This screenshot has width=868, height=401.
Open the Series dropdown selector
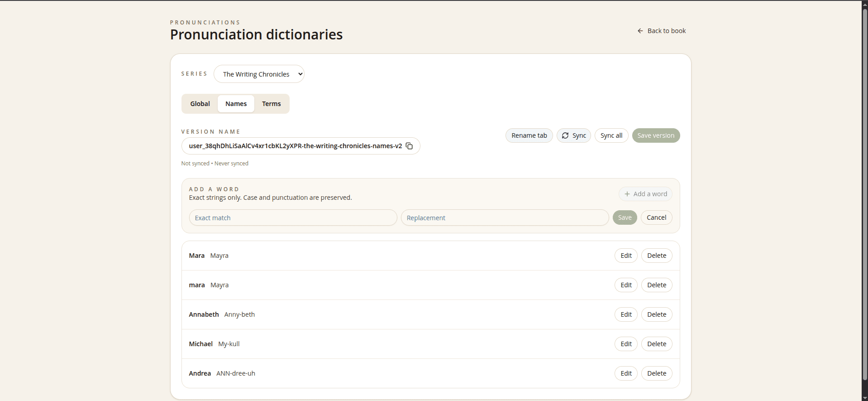259,74
